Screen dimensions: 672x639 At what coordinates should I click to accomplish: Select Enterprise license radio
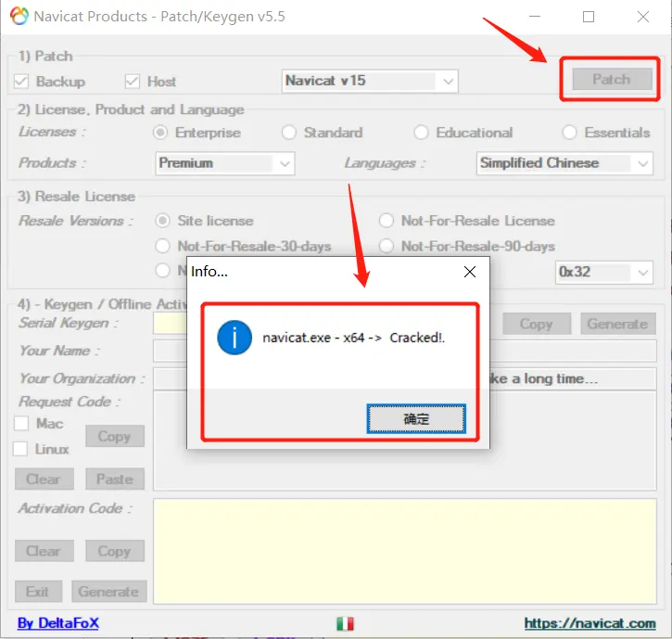[160, 133]
